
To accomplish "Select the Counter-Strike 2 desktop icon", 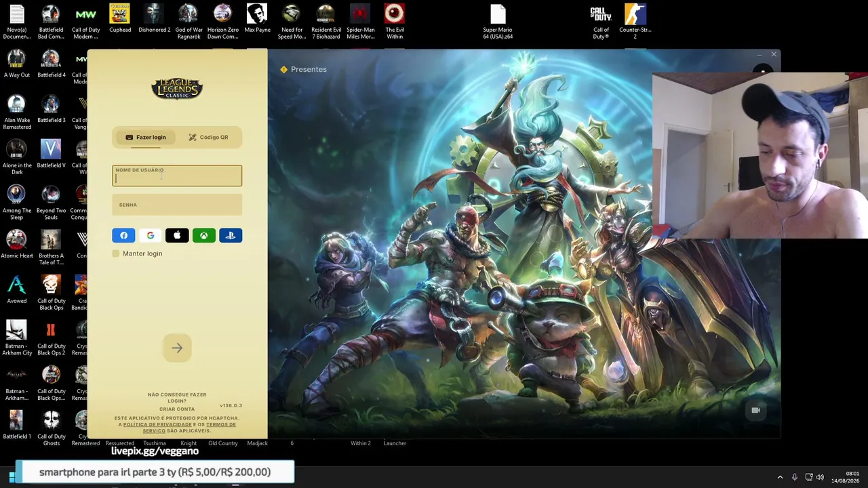I will (635, 22).
